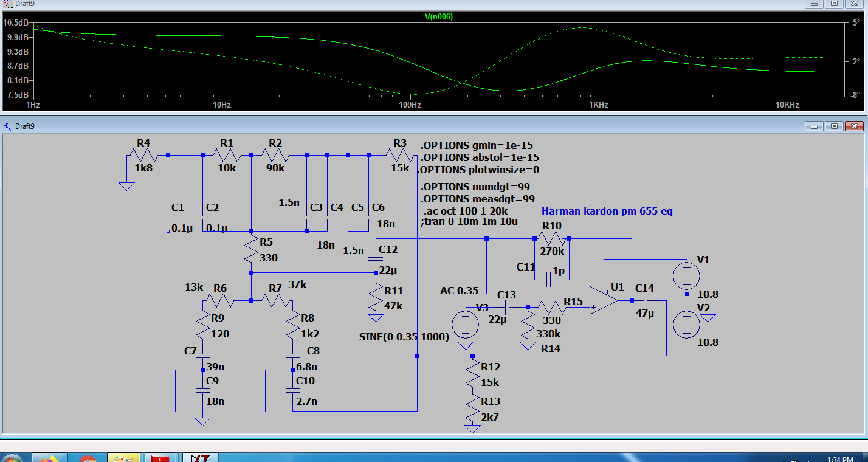Click the -8° label on phase axis

click(x=855, y=95)
